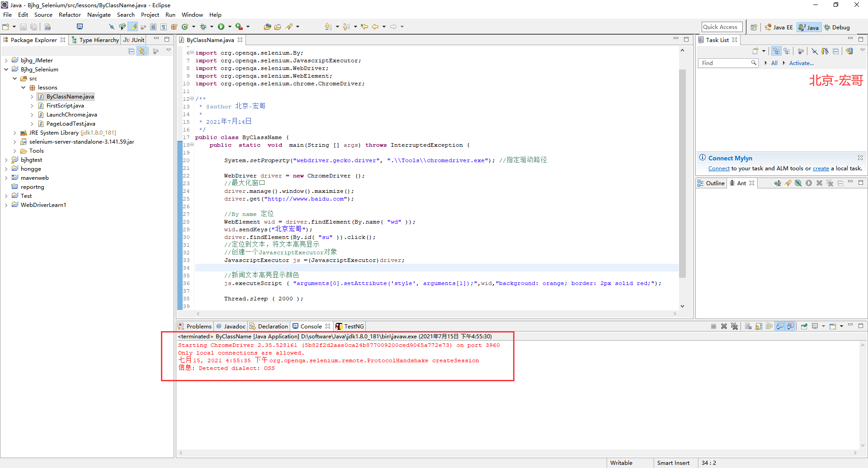This screenshot has width=868, height=468.
Task: Collapse the lessons package tree node
Action: (x=24, y=88)
